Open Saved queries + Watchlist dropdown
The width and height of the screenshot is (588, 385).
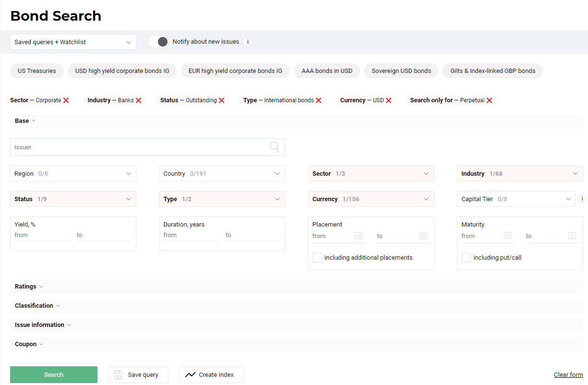[73, 42]
